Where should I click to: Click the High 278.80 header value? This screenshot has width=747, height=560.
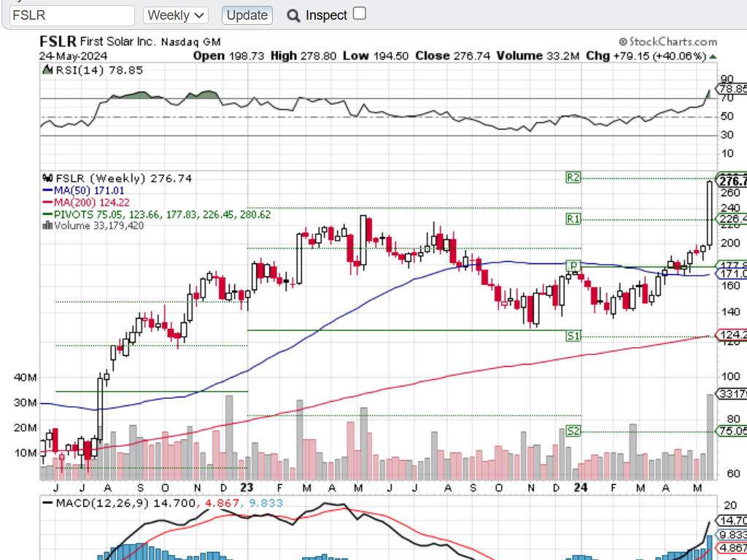point(303,55)
